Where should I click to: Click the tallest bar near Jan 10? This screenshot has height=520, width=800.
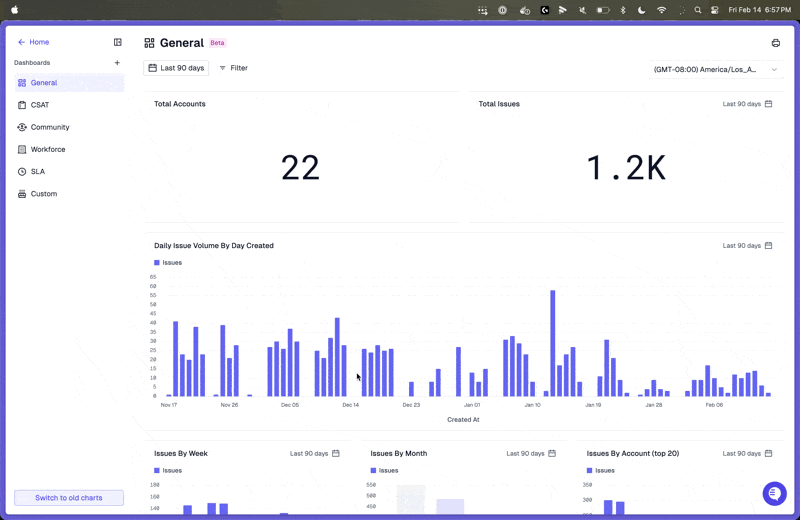(553, 343)
